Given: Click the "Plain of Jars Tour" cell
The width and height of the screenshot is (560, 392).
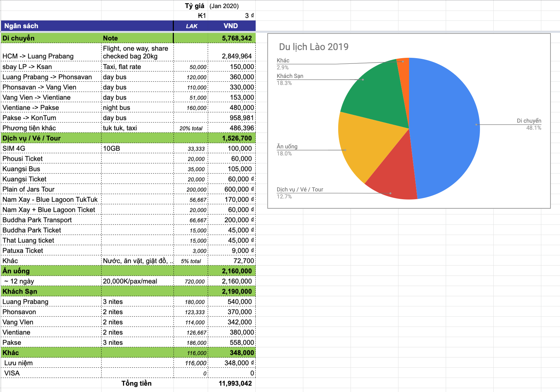Looking at the screenshot, I should pyautogui.click(x=29, y=189).
